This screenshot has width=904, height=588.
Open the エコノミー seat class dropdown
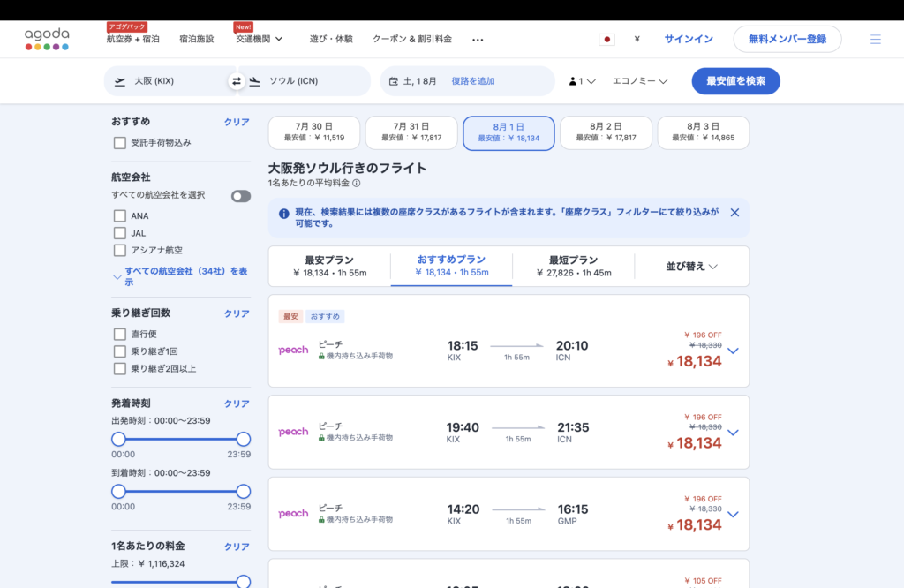click(640, 81)
